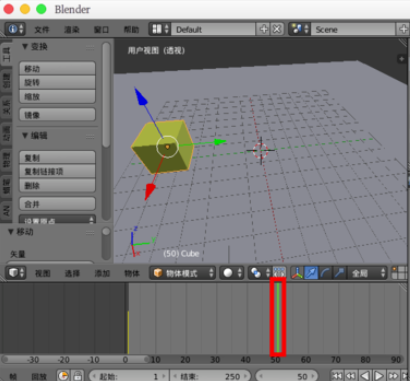Click the 结束 end frame field
Image resolution: width=410 pixels, height=381 pixels.
210,376
